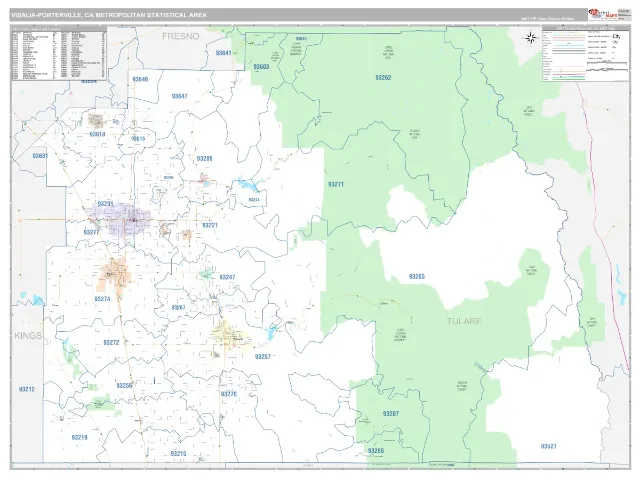Select ZIP code 93618 label
This screenshot has width=640, height=480.
(97, 134)
